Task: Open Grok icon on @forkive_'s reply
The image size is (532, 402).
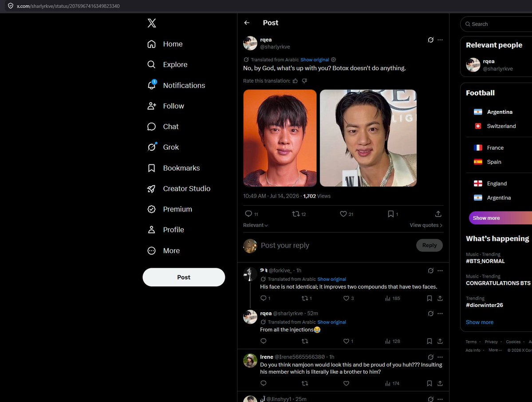Action: (x=430, y=271)
